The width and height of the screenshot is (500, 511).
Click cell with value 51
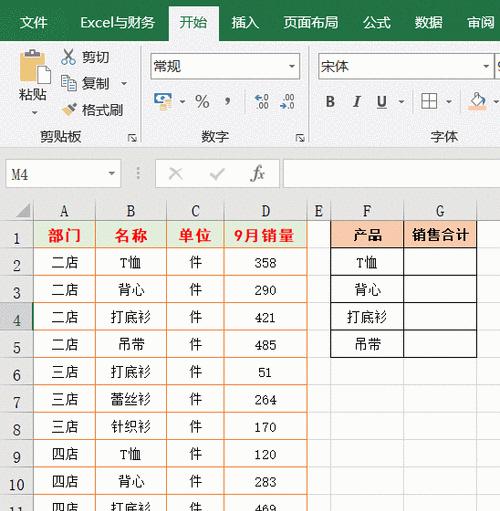(265, 372)
